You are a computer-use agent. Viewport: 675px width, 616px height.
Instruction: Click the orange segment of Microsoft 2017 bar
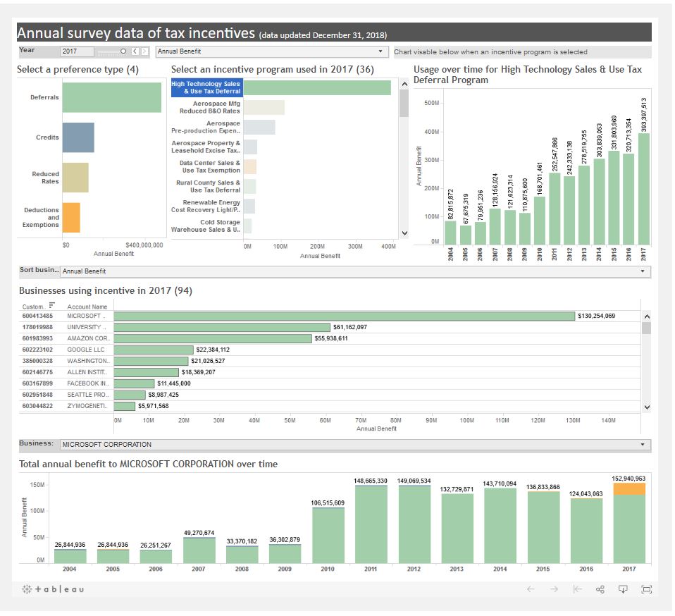(629, 489)
